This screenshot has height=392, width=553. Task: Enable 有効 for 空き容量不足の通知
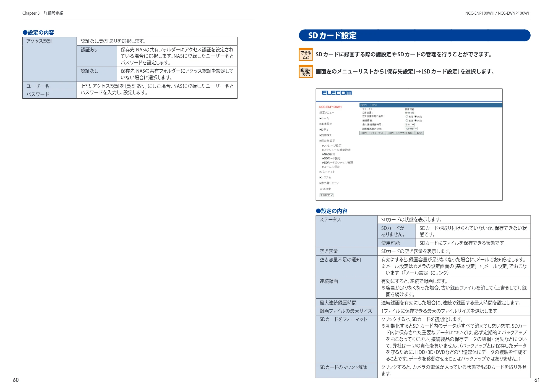[x=407, y=117]
